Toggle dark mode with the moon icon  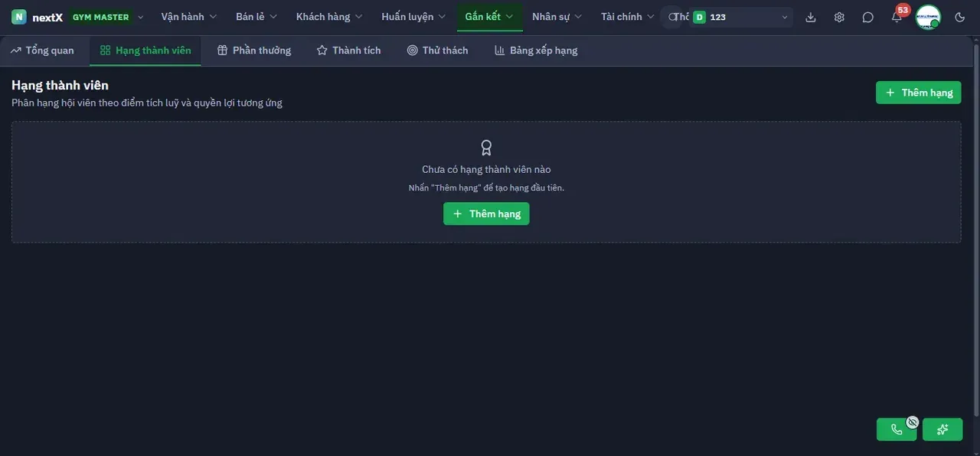click(960, 17)
